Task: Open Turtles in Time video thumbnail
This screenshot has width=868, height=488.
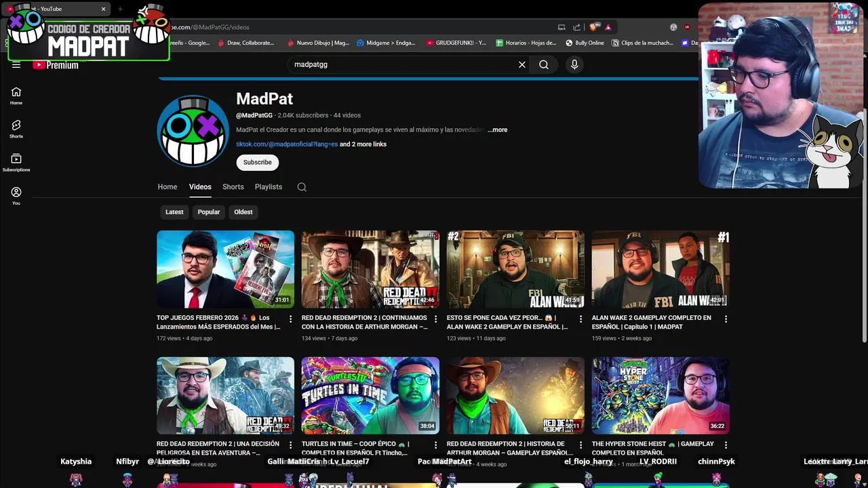Action: 370,395
